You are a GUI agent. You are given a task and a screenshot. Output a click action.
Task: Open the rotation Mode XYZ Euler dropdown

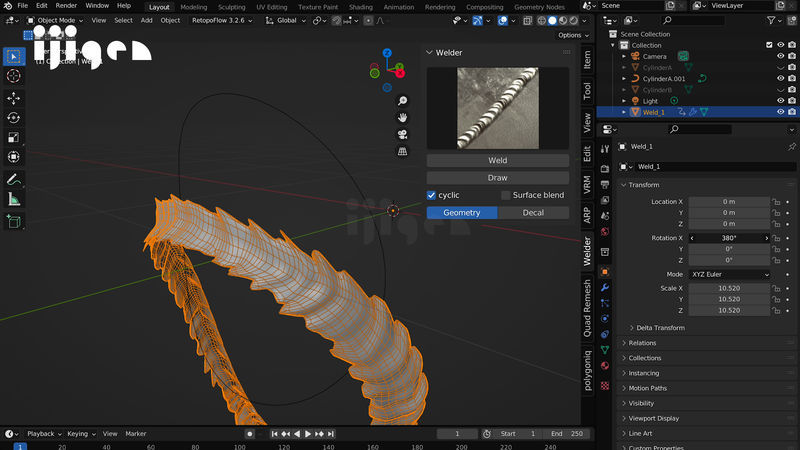[x=729, y=274]
